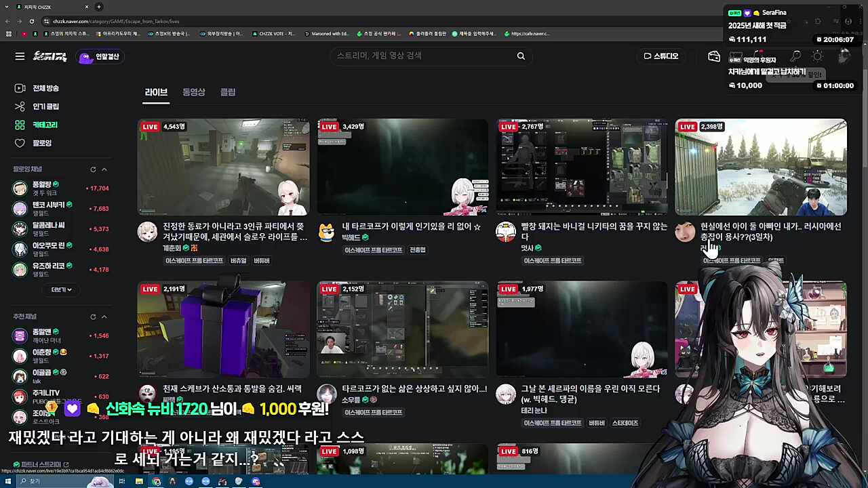The width and height of the screenshot is (868, 488).
Task: Collapse the 팔로잉 채널 section
Action: [x=104, y=169]
